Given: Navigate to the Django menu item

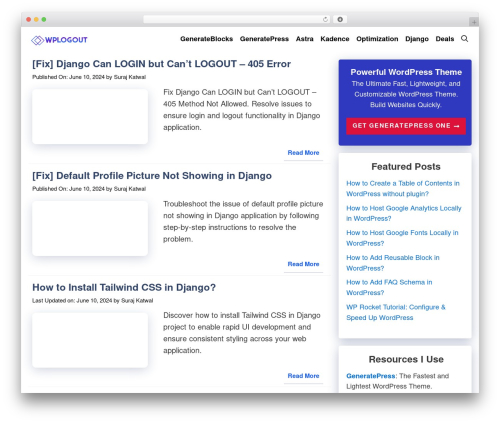Looking at the screenshot, I should click(417, 39).
